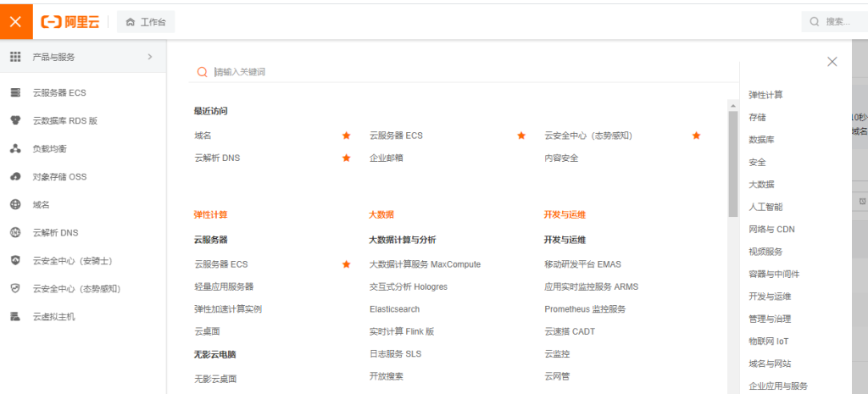Open 云网管 link

(x=557, y=376)
